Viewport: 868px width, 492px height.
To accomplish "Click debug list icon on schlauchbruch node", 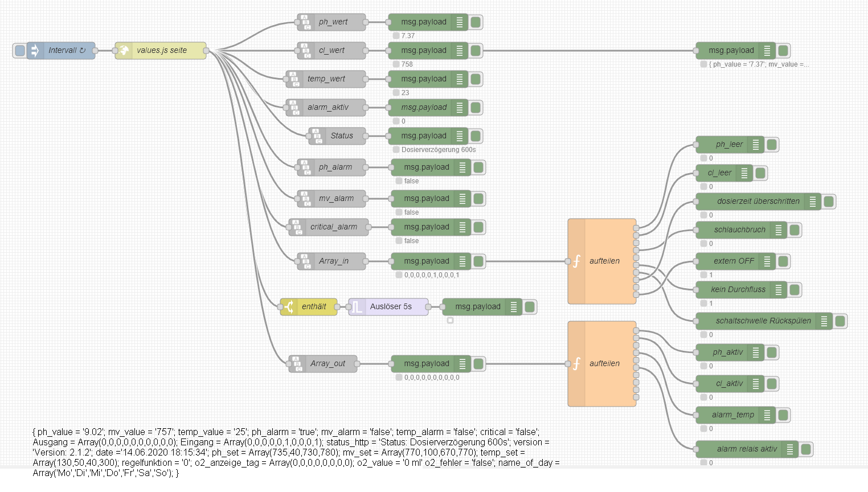I will point(779,230).
